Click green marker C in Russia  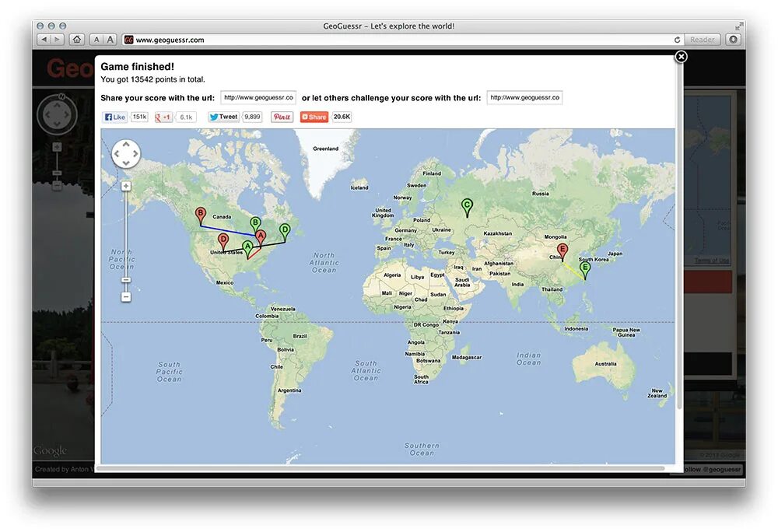[x=467, y=207]
